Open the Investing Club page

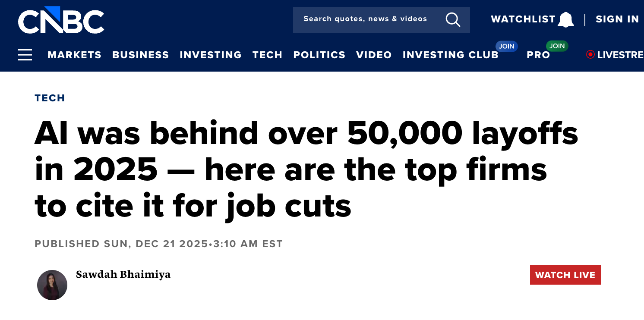(450, 55)
